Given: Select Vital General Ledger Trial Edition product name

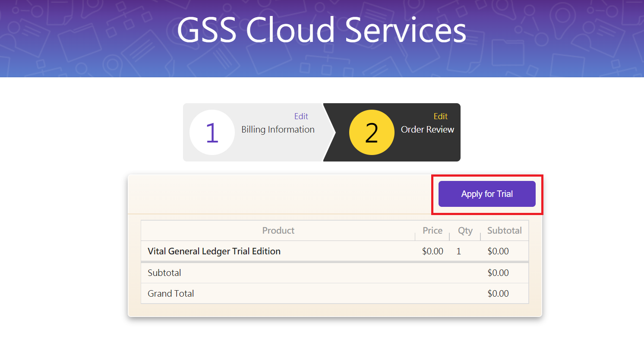Looking at the screenshot, I should (x=214, y=251).
